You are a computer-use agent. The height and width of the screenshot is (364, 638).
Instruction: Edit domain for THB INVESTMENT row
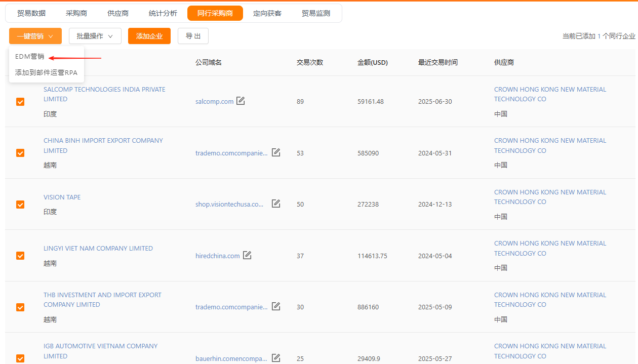(276, 306)
